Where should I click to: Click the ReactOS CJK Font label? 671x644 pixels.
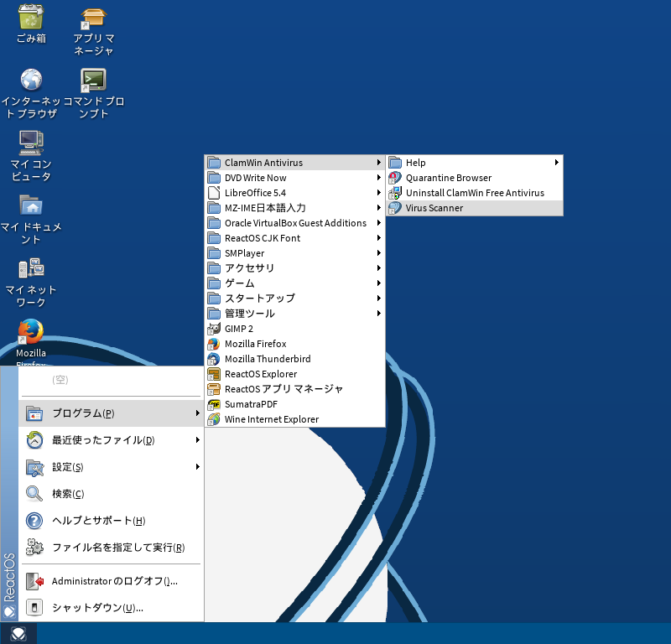263,238
